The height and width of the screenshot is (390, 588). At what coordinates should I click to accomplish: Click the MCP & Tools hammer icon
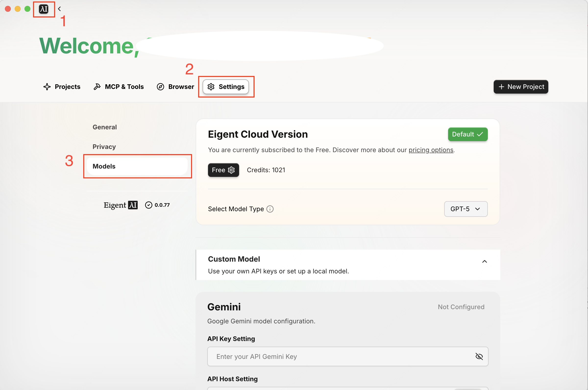tap(97, 86)
